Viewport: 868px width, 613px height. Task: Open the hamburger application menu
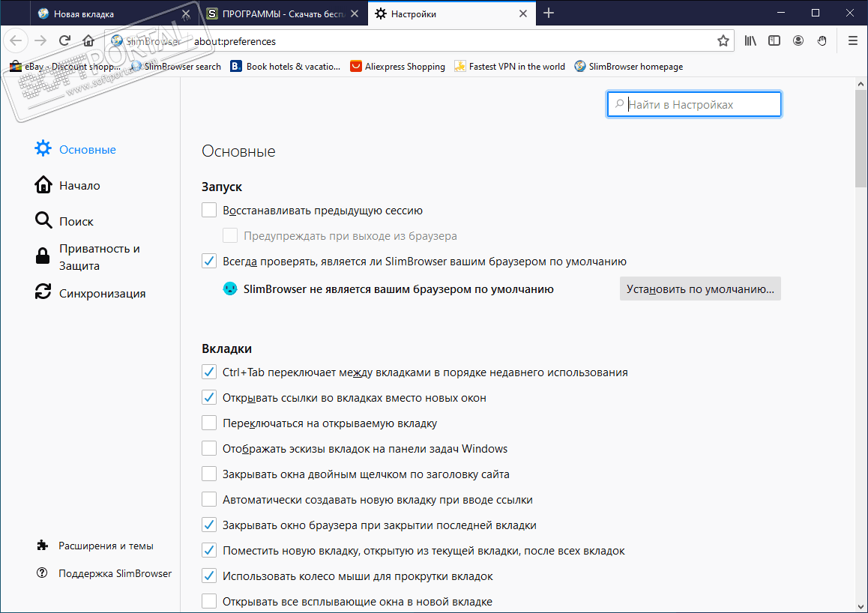(x=852, y=41)
